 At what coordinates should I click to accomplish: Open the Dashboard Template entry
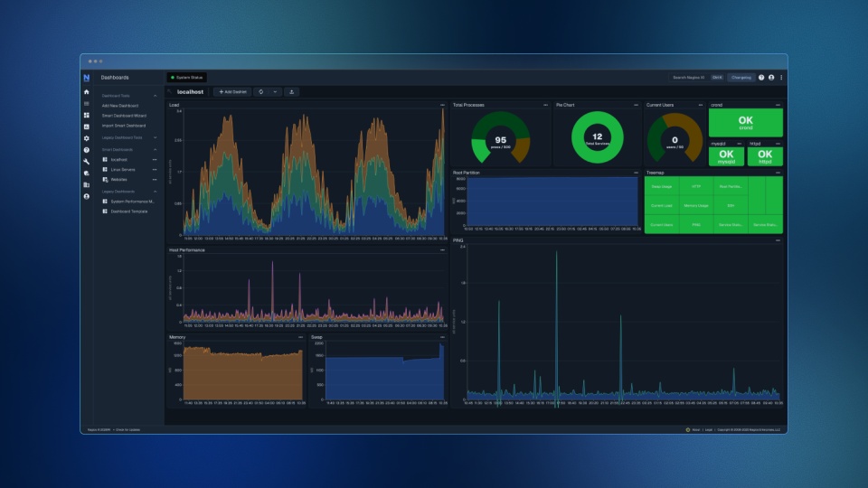point(129,211)
